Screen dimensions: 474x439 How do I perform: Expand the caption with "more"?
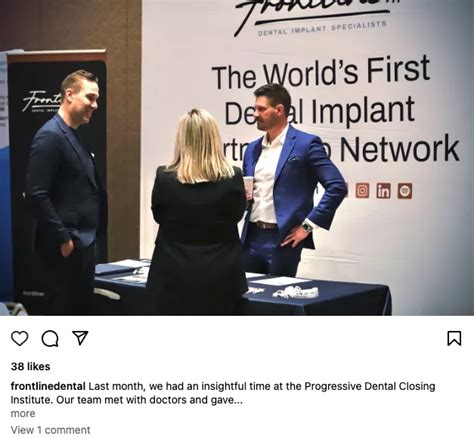tap(23, 413)
